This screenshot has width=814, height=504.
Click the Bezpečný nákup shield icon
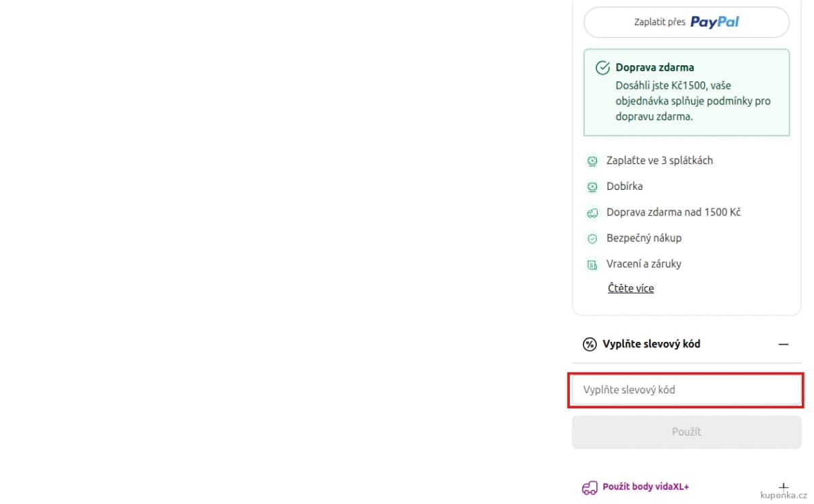click(592, 238)
